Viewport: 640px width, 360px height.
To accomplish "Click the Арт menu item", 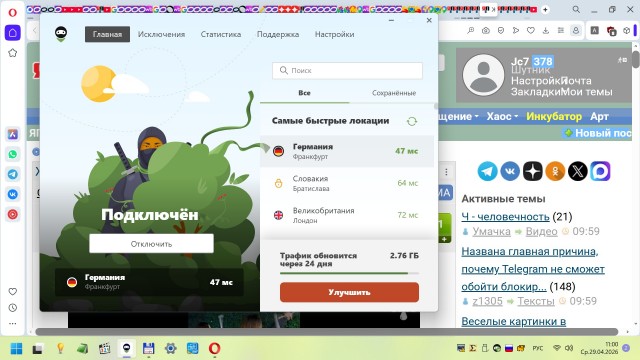I will 599,117.
